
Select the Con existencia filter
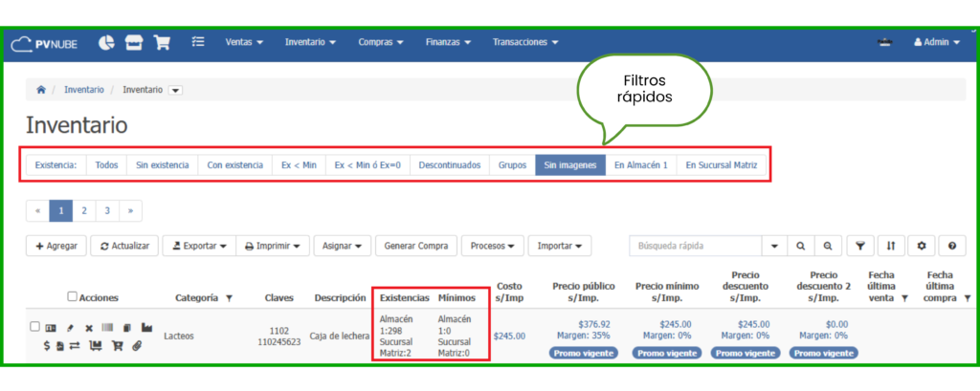point(235,165)
